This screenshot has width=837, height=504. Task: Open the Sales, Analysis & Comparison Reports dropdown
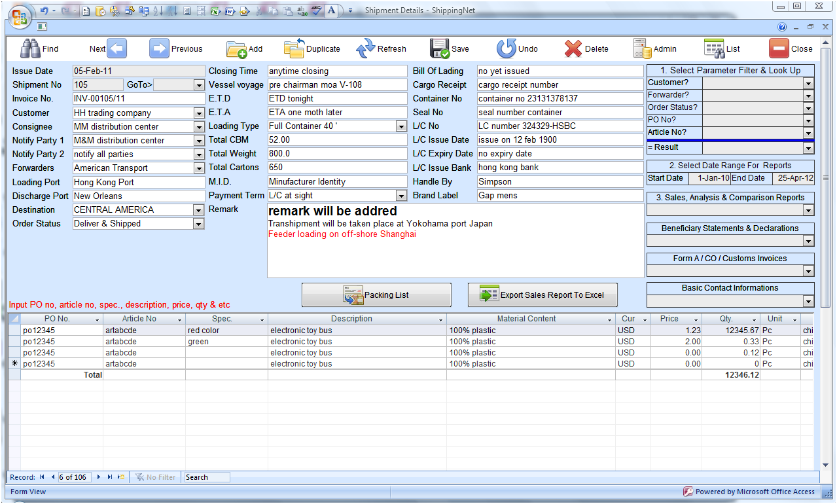[x=809, y=211]
